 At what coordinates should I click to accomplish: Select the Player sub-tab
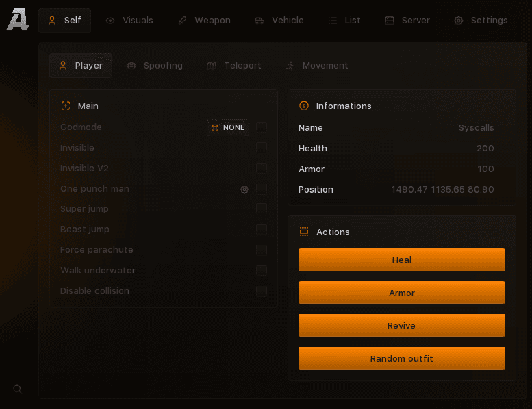coord(81,66)
